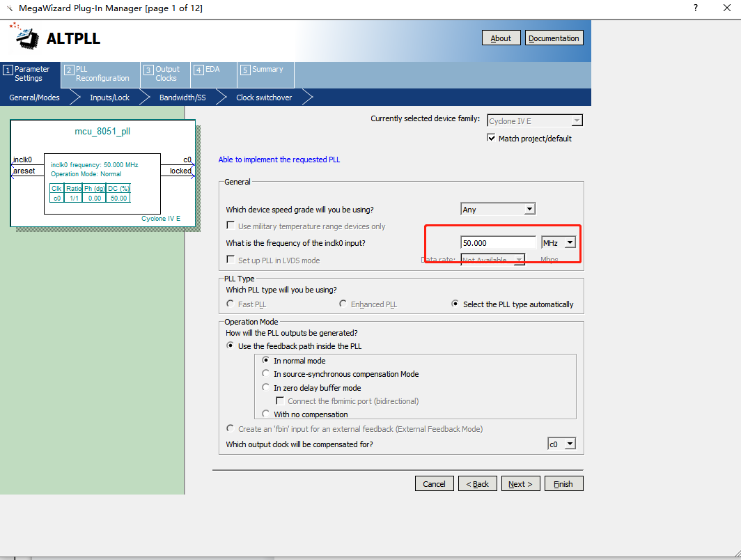
Task: Click the window resize grip corner
Action: 737,554
